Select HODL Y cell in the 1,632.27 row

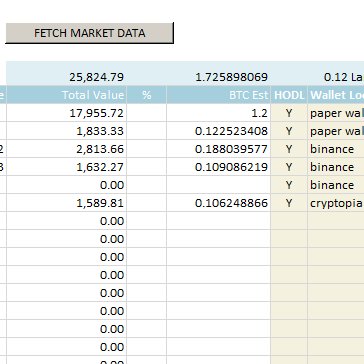289,167
